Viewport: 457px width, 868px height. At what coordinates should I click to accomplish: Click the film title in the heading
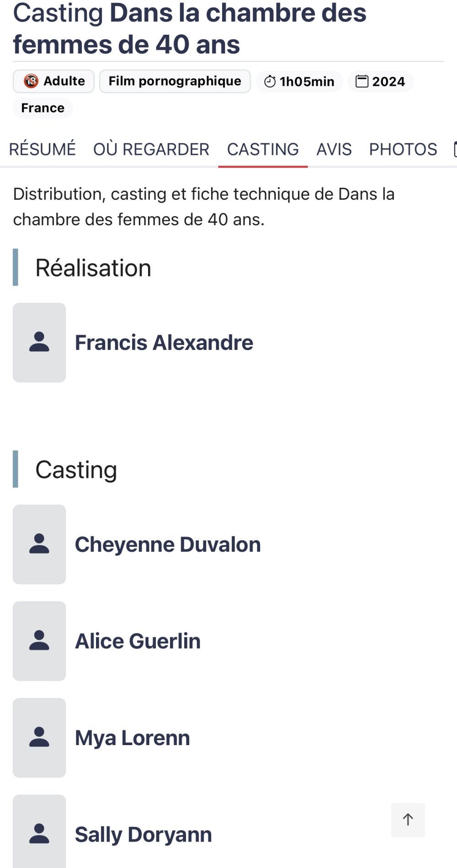pyautogui.click(x=190, y=28)
